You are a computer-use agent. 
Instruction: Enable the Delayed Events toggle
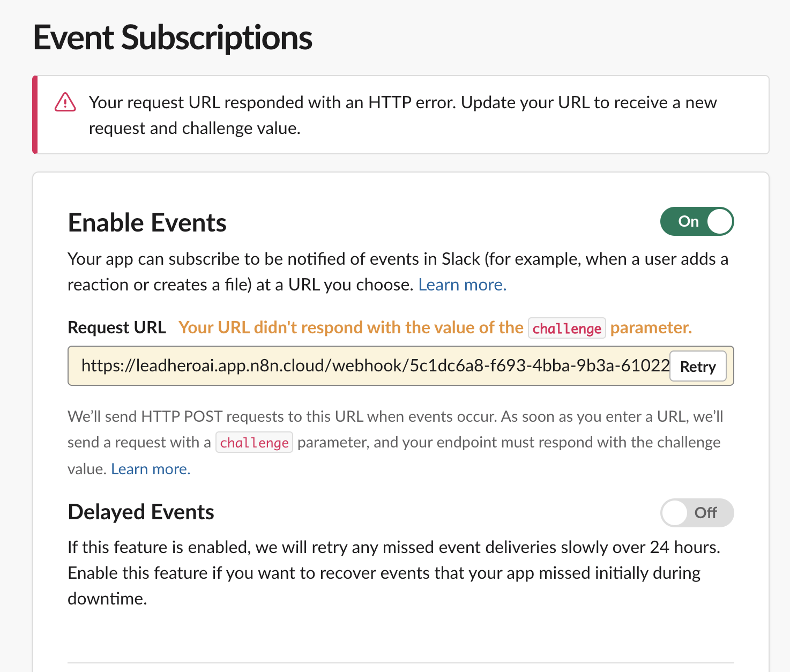[x=697, y=513]
